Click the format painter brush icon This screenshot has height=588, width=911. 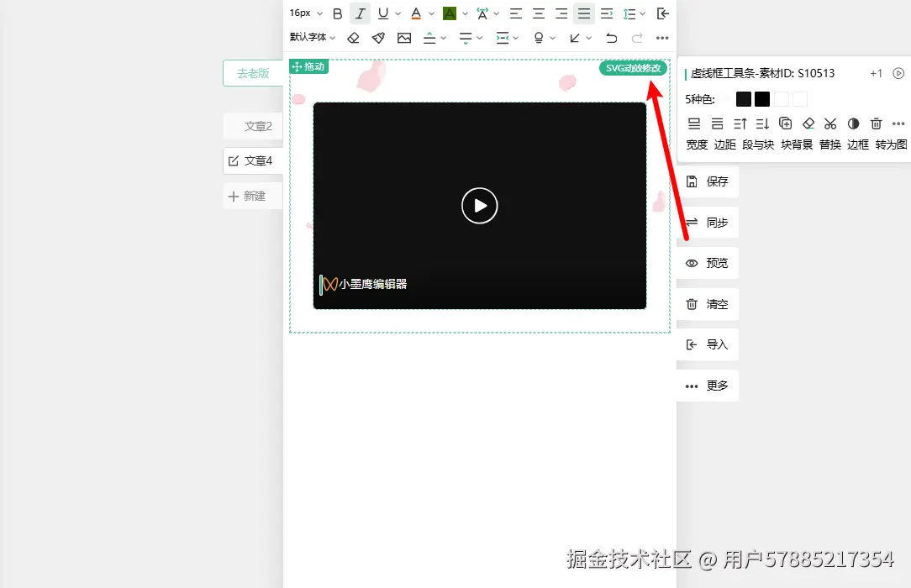pos(378,39)
